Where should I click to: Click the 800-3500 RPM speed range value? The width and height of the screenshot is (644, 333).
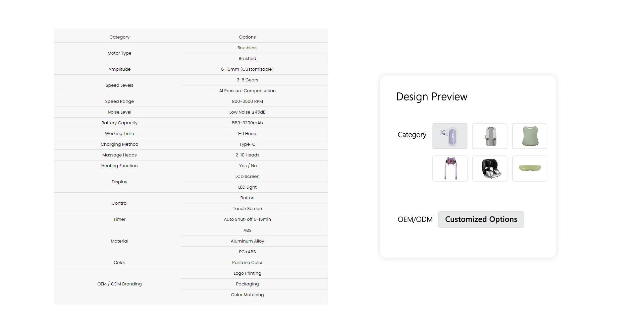(247, 102)
